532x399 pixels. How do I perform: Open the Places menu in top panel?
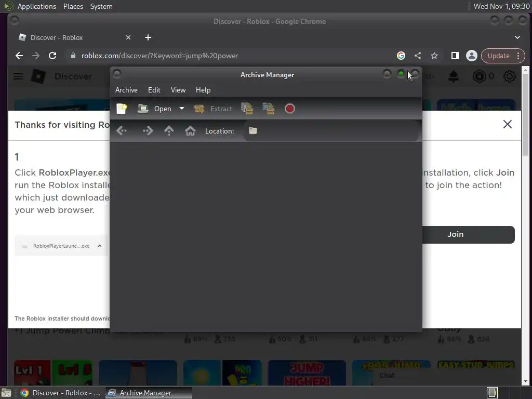[73, 6]
